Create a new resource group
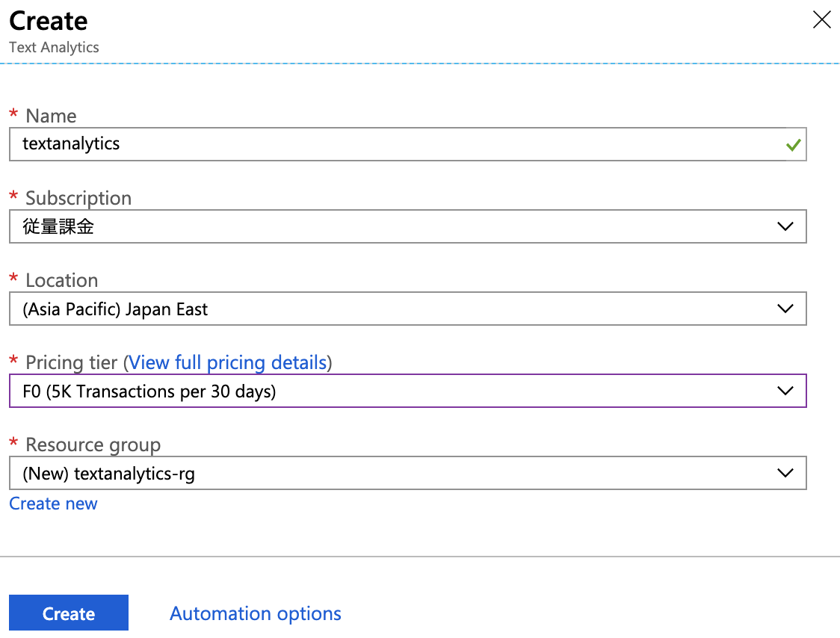This screenshot has width=840, height=638. point(52,503)
